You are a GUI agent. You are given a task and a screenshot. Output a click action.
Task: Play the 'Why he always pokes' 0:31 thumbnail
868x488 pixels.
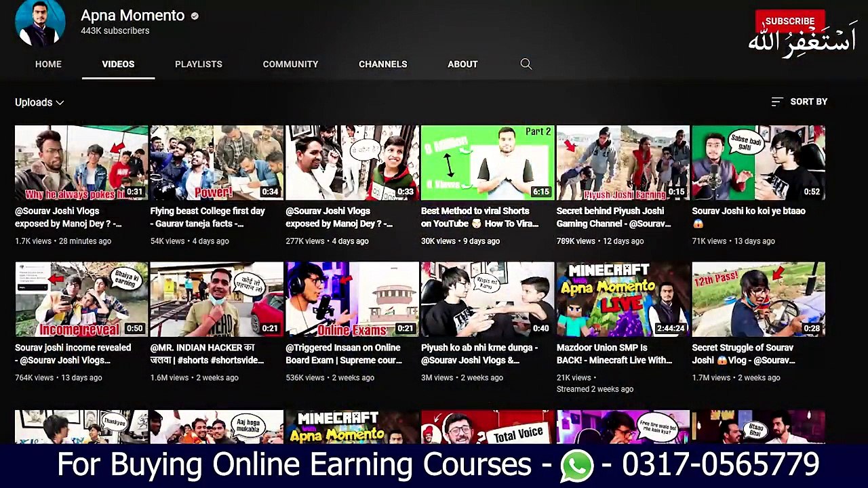coord(81,163)
